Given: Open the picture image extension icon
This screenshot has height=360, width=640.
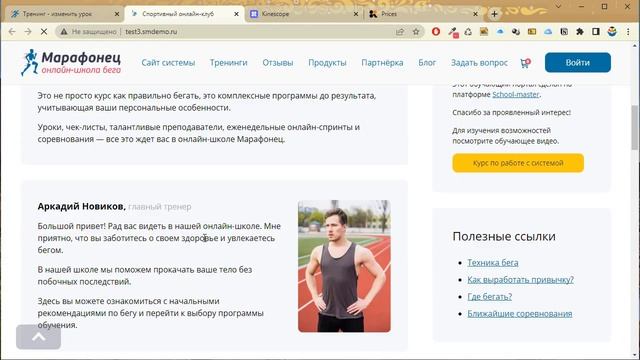Looking at the screenshot, I should [484, 31].
